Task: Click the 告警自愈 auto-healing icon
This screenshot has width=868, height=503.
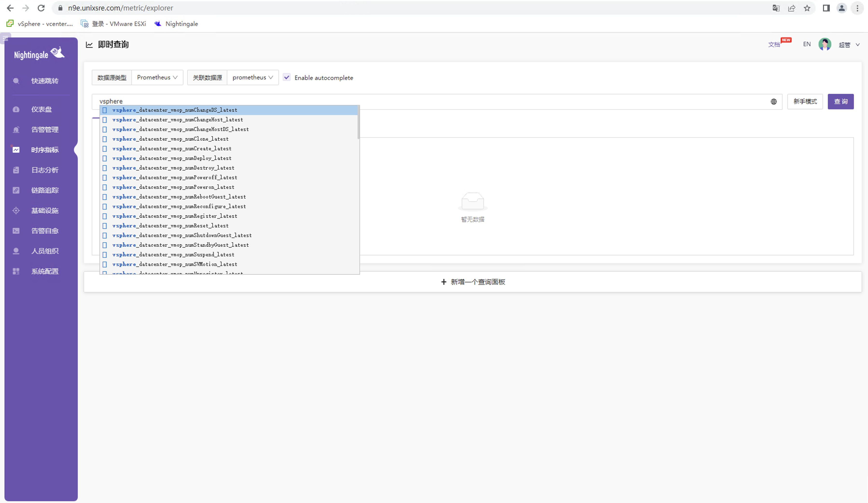Action: [x=16, y=231]
